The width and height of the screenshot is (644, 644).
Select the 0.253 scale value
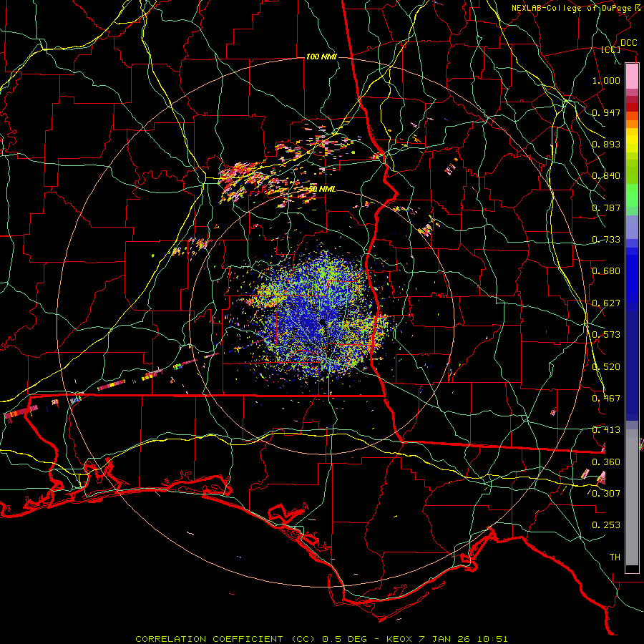[606, 525]
